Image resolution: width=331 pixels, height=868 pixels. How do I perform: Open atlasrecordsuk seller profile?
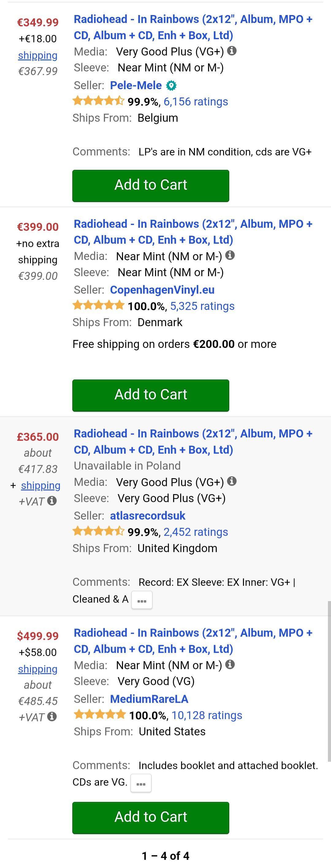[x=148, y=516]
